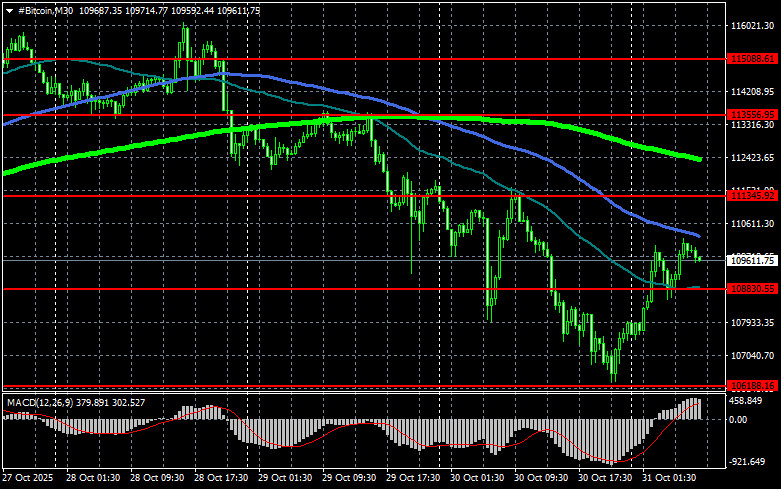Select the red 113556.95 level label
Image resolution: width=781 pixels, height=489 pixels.
click(x=752, y=115)
